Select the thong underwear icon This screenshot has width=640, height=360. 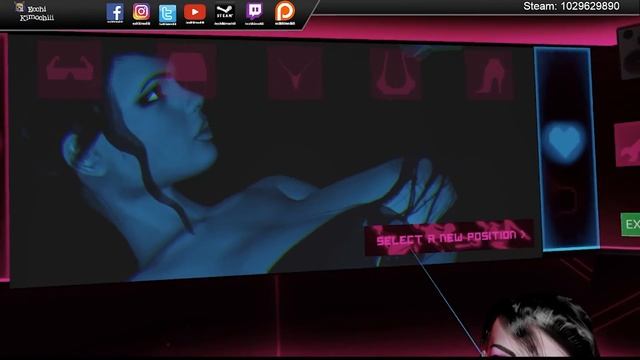coord(295,73)
